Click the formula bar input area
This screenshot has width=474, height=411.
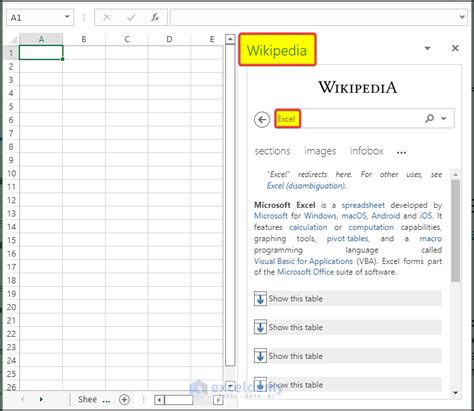313,17
